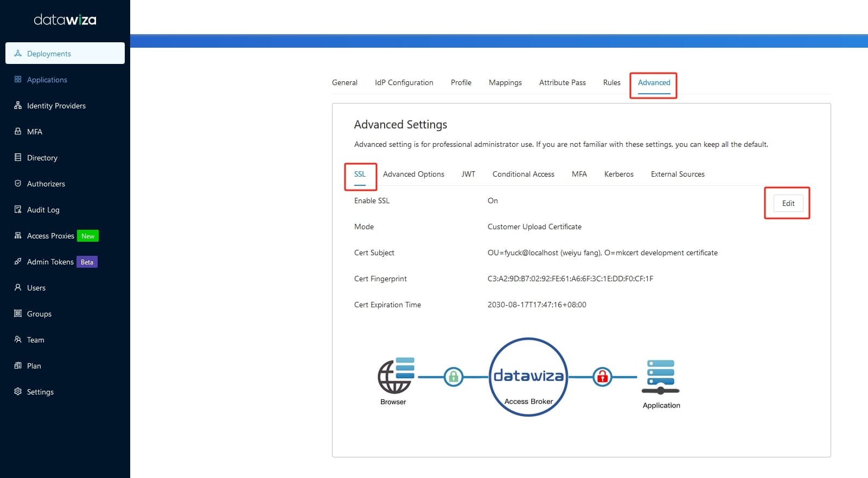Open the MFA sub-tab

point(579,174)
